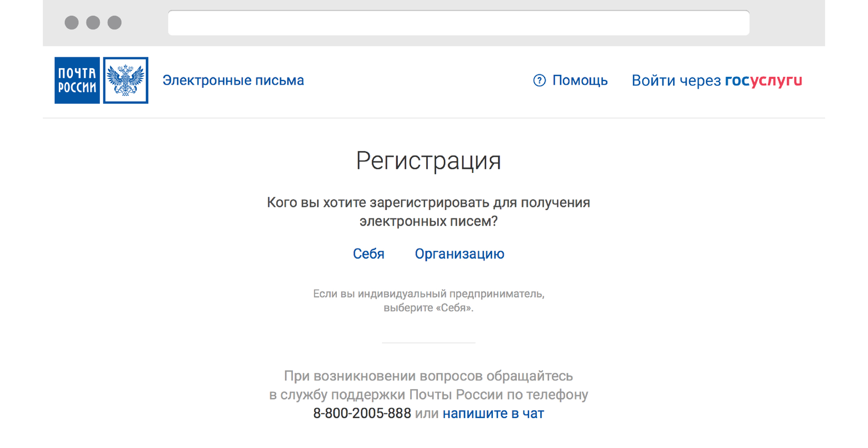Click the blue Почта России text logo
This screenshot has height=448, width=868.
point(77,81)
